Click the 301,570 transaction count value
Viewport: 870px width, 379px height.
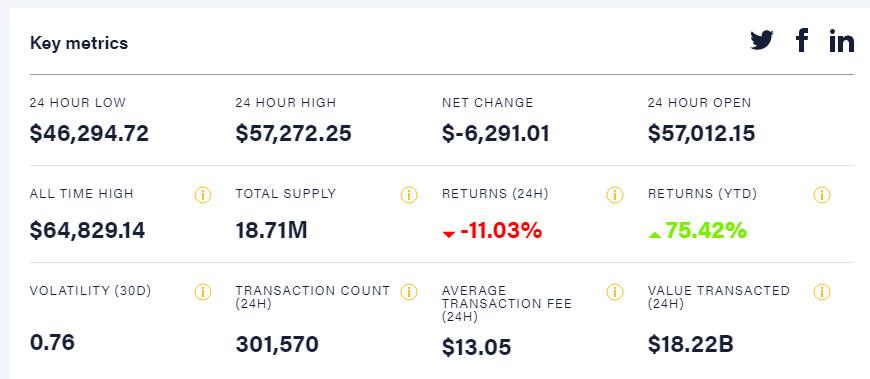tap(277, 345)
